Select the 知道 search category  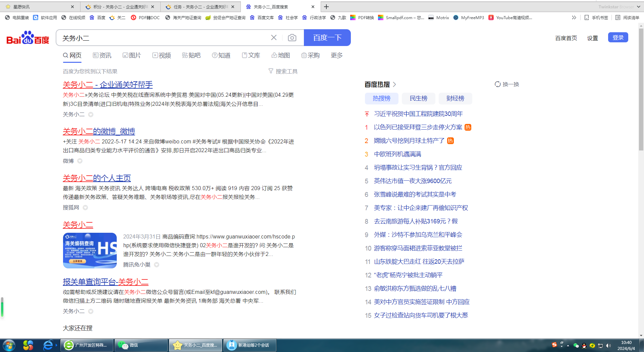(221, 55)
